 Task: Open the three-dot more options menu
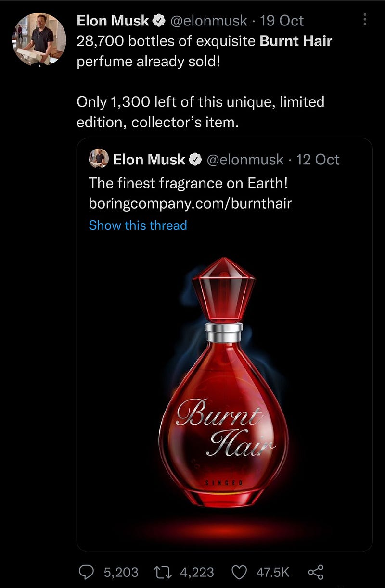coord(365,20)
